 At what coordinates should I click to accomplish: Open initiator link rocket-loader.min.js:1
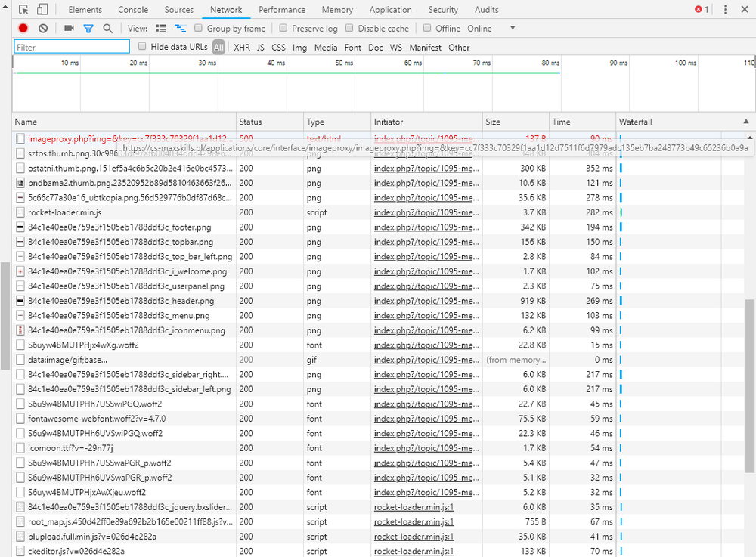coord(413,521)
